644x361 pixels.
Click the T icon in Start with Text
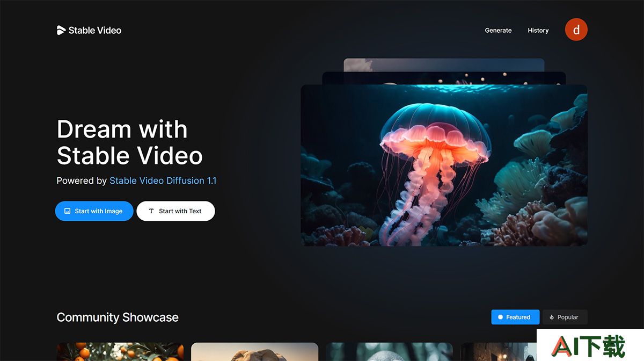tap(151, 211)
